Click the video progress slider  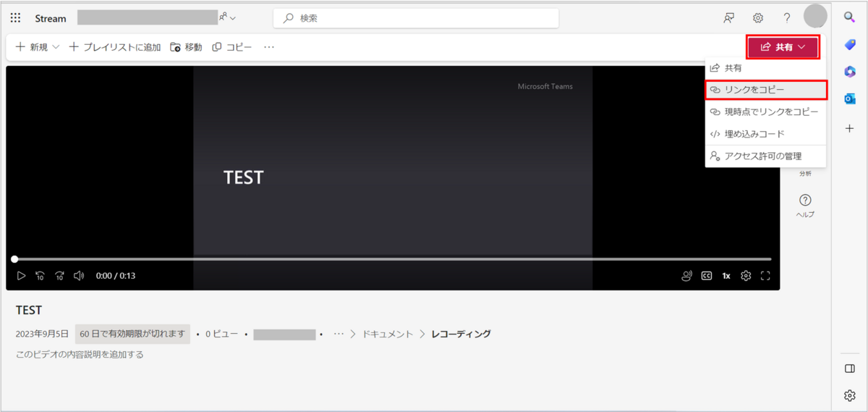coord(392,259)
